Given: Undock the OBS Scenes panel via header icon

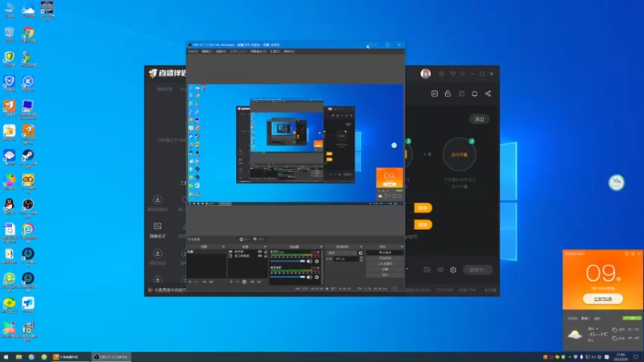Looking at the screenshot, I should click(224, 247).
